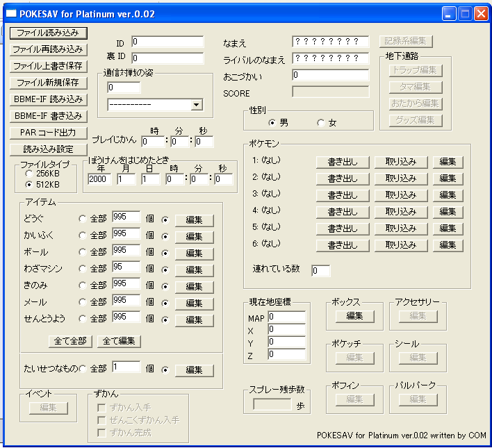Click 書き出し for Pokémon slot 1
Screen dimensions: 492x448
click(x=343, y=163)
